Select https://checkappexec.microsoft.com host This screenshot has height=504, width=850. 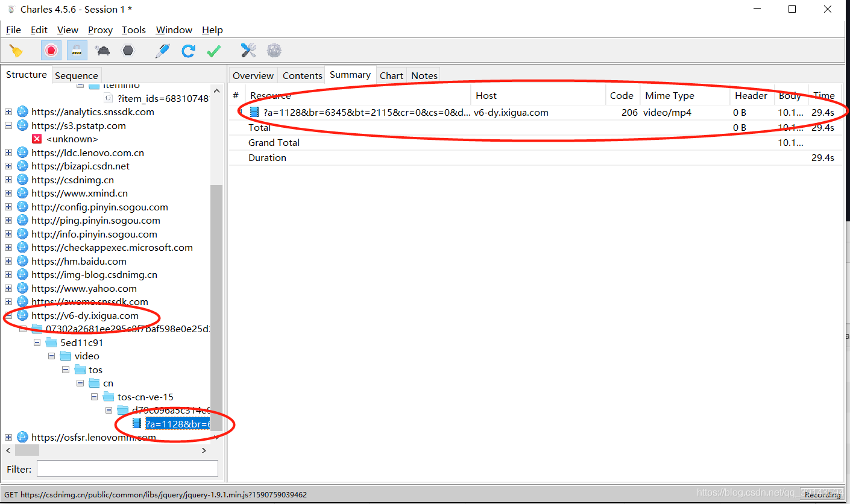112,248
